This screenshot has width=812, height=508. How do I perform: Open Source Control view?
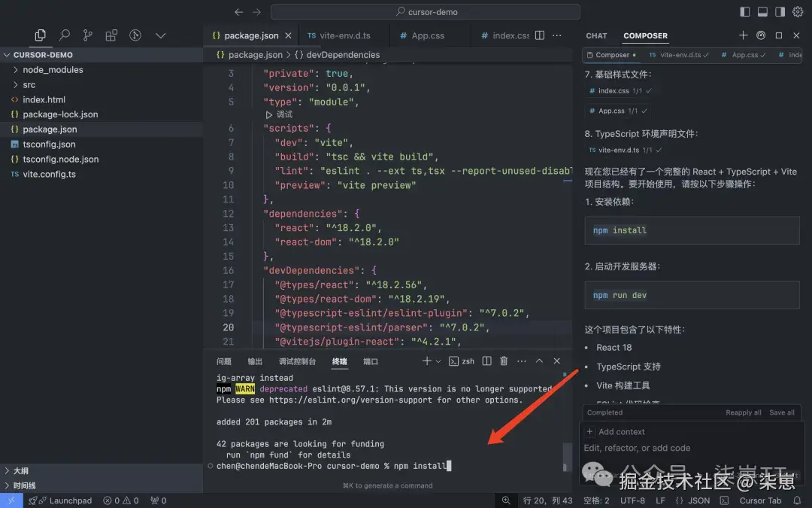87,35
